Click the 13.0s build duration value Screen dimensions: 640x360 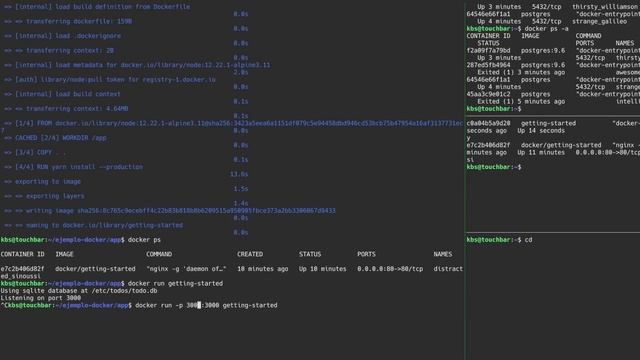point(239,174)
